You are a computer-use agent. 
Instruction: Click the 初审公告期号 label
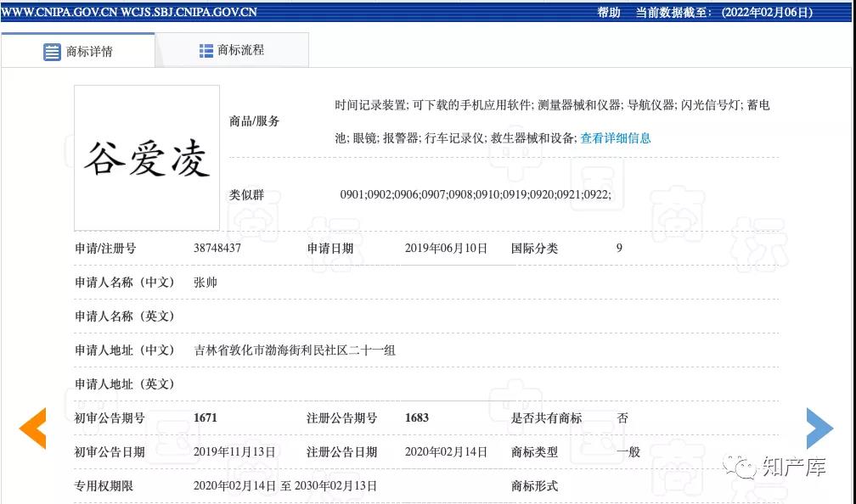click(110, 417)
